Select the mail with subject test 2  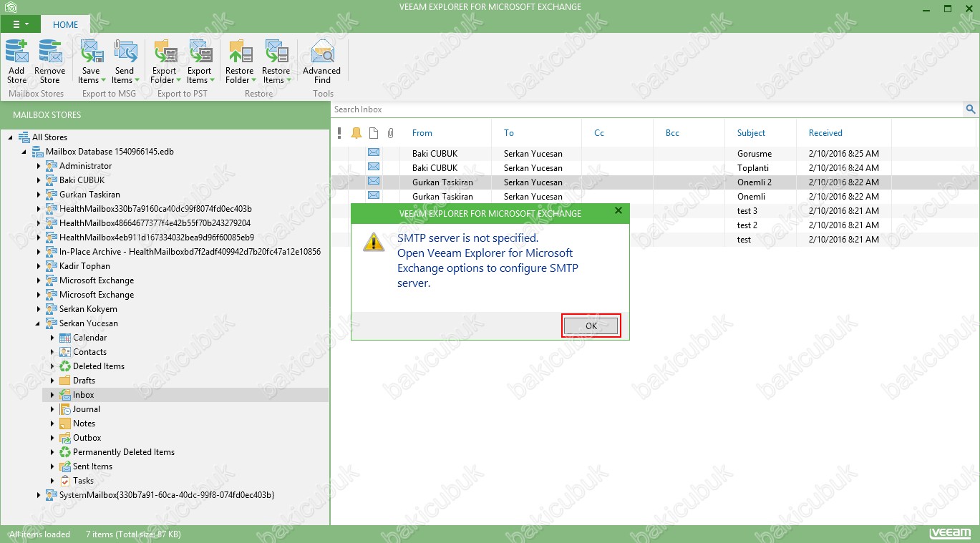pos(747,225)
